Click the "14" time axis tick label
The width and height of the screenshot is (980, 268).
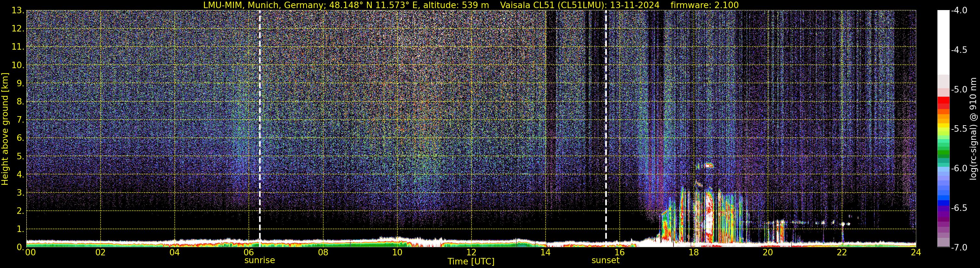[x=545, y=253]
